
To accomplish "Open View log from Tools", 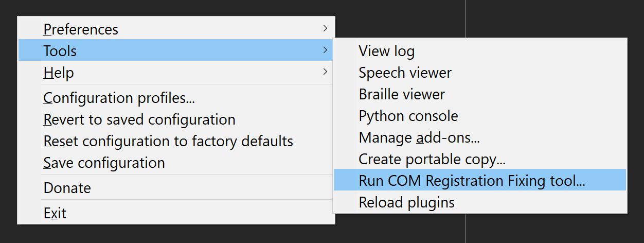I will (x=386, y=51).
